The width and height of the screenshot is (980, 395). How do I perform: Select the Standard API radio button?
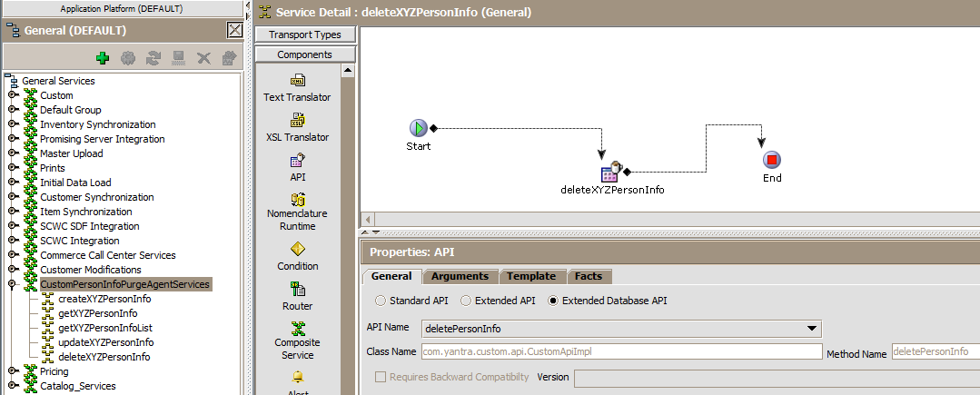coord(381,301)
